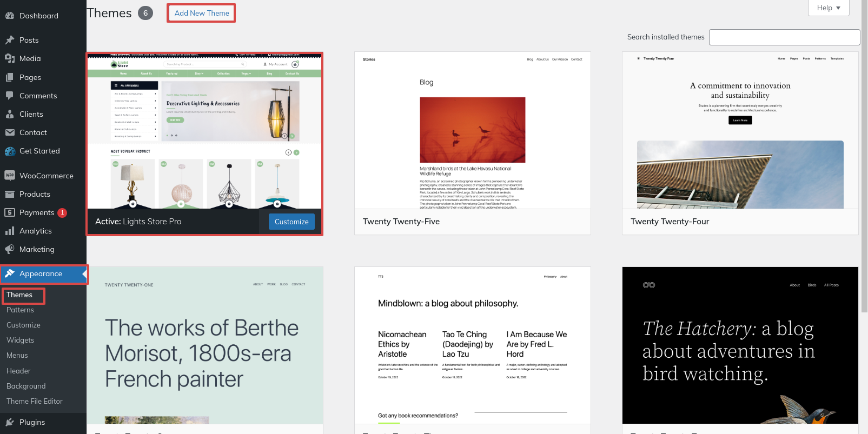Click the theme count badge 6
This screenshot has width=868, height=434.
pos(145,13)
